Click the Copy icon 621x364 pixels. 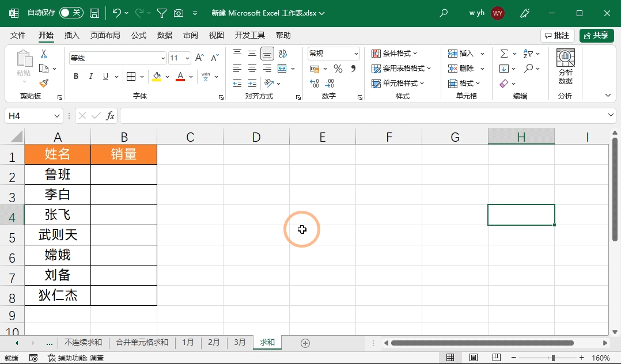pos(44,69)
